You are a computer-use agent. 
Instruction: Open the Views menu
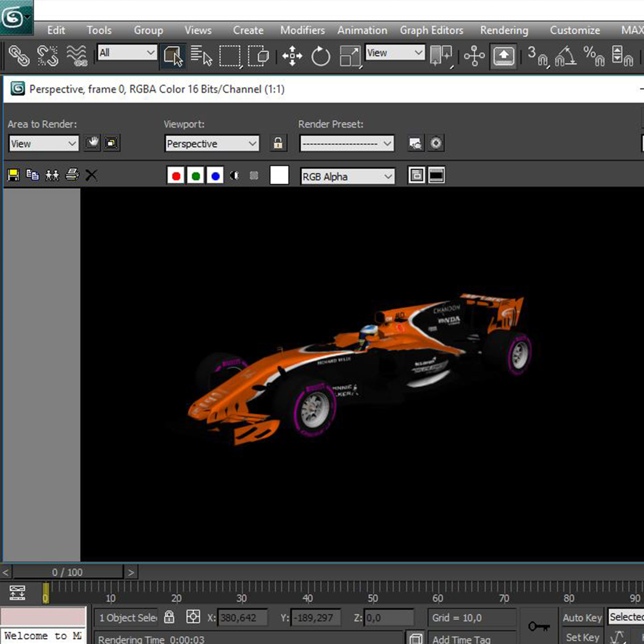[198, 30]
